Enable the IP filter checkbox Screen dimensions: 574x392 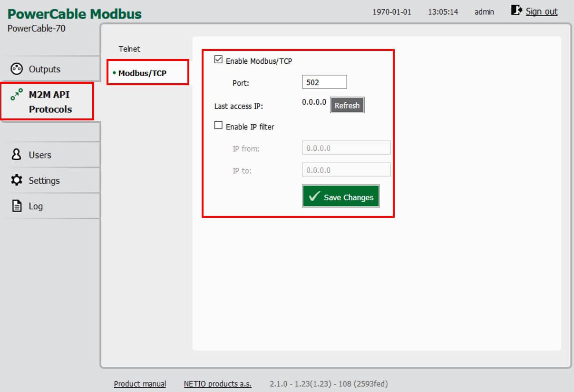(219, 126)
